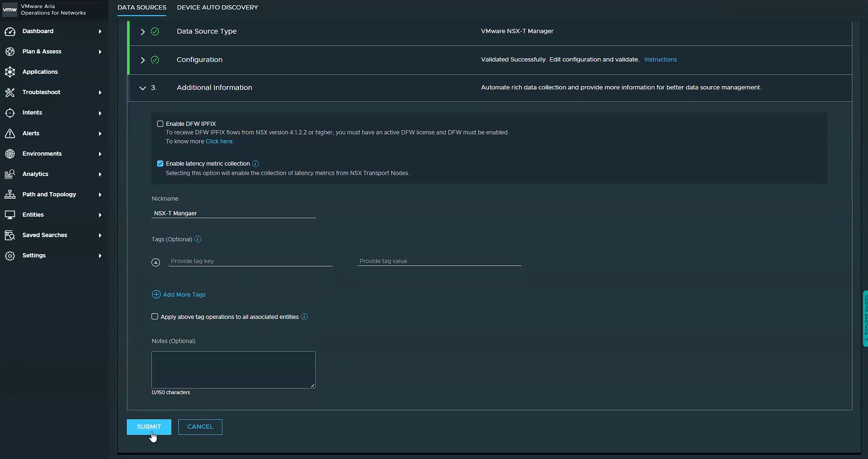Click info icon beside apply tag operations
This screenshot has height=459, width=868.
click(x=304, y=317)
